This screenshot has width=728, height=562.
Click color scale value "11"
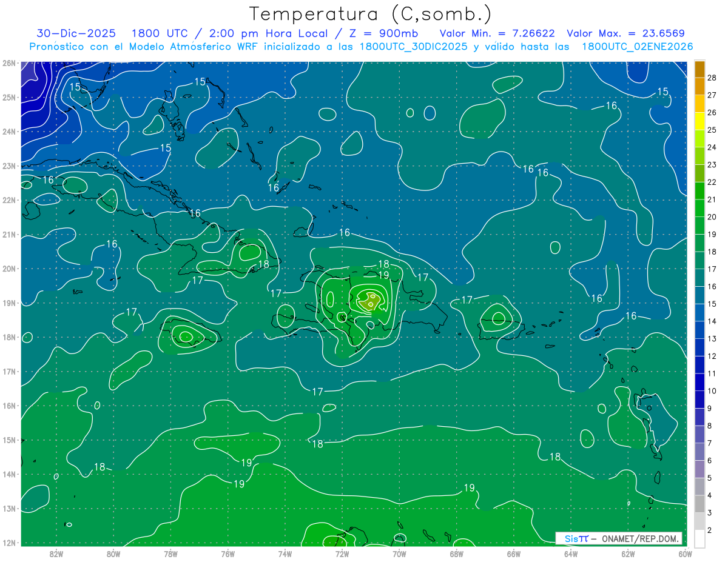(712, 374)
